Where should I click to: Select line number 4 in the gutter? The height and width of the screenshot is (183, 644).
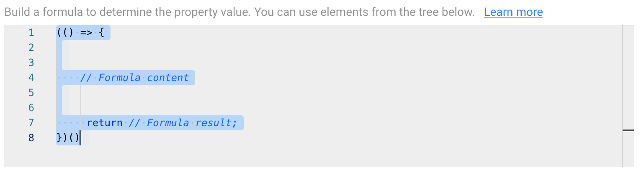31,78
